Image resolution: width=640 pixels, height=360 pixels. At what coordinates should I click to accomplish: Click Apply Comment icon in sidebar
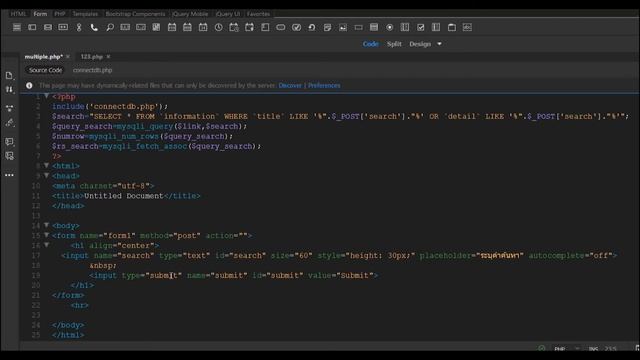(x=9, y=141)
